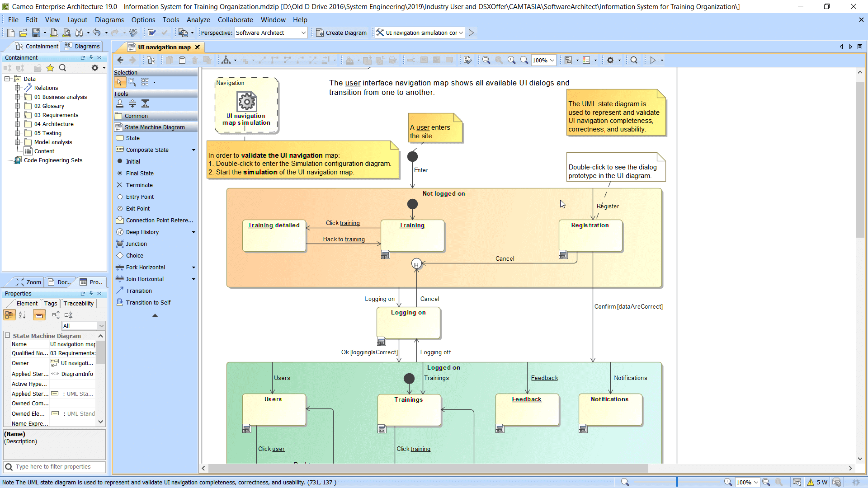Expand the 04 Architecture tree node

point(17,124)
